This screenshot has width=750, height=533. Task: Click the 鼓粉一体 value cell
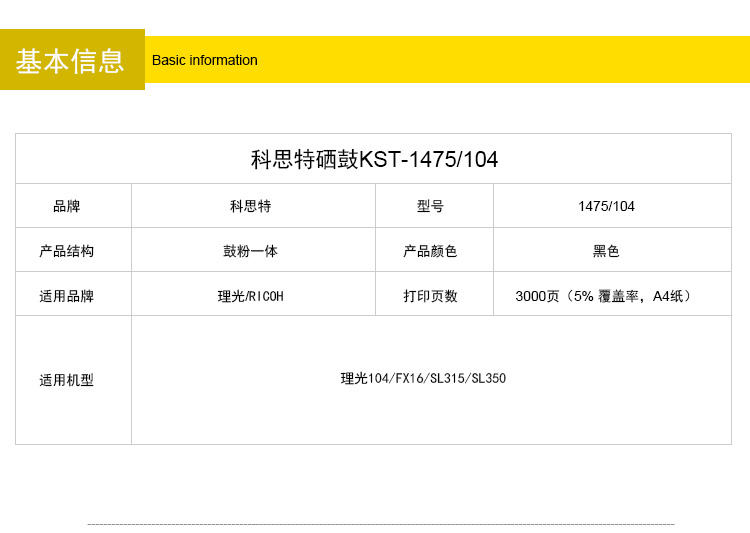click(x=251, y=251)
